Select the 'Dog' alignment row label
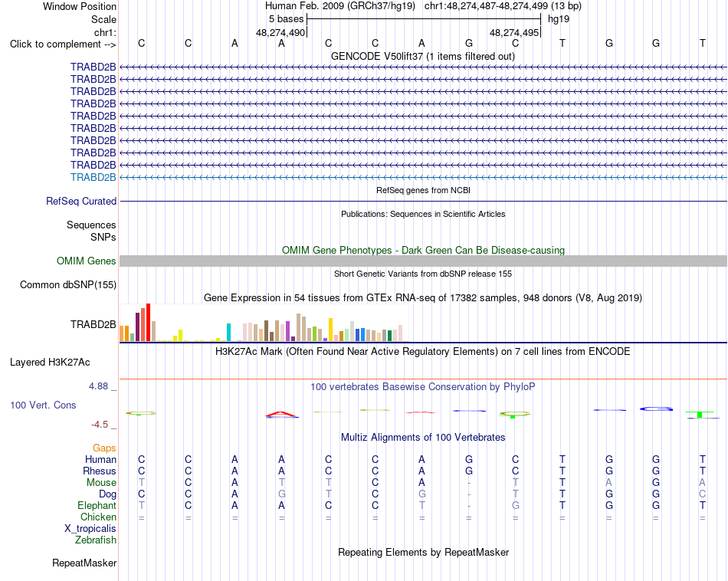 108,494
